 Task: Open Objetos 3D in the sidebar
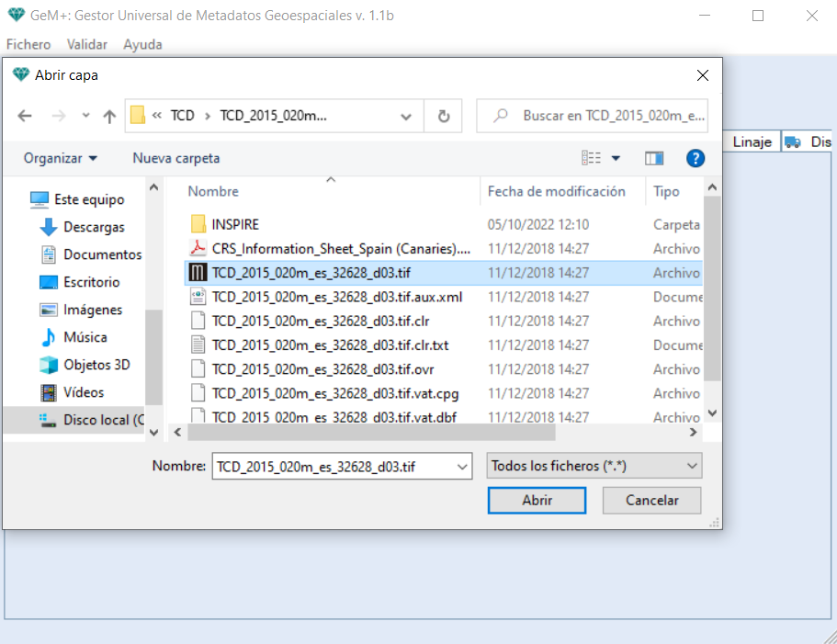click(96, 365)
